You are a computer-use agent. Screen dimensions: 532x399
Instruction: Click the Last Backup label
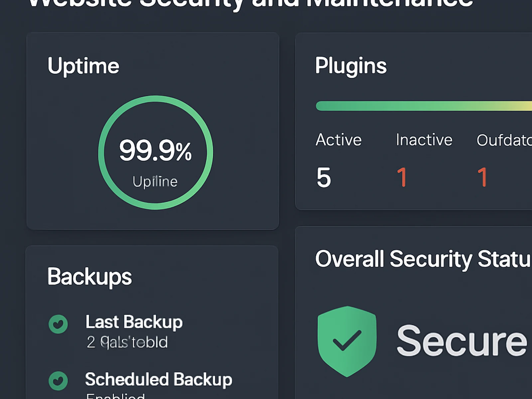click(134, 322)
